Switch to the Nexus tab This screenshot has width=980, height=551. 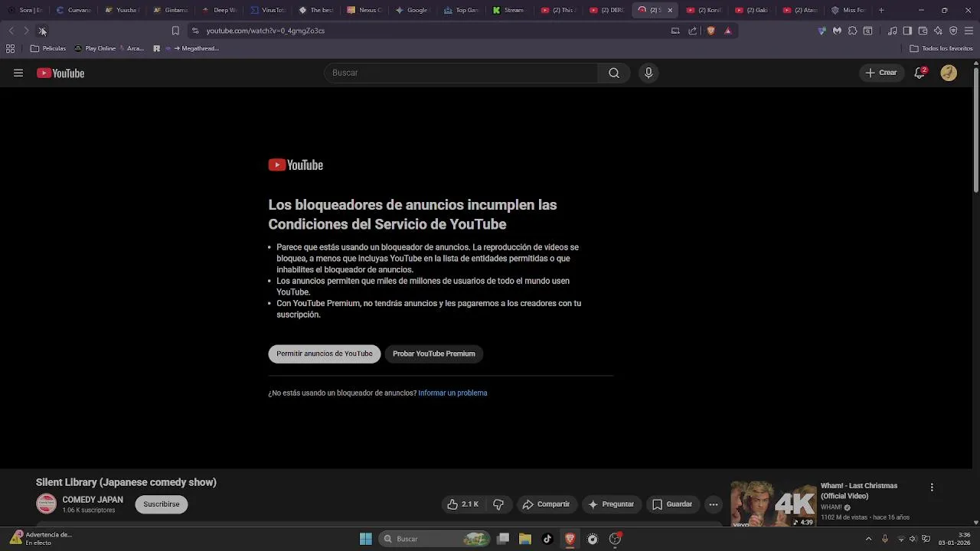[x=364, y=10]
